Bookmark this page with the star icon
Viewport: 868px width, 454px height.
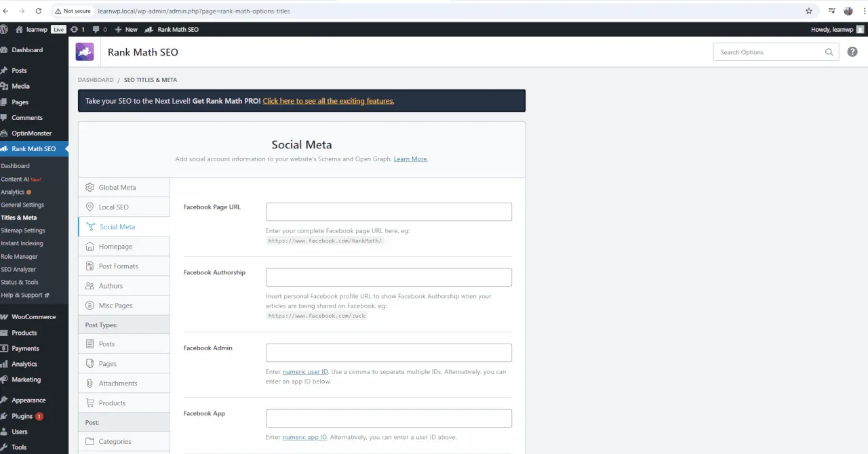tap(808, 11)
